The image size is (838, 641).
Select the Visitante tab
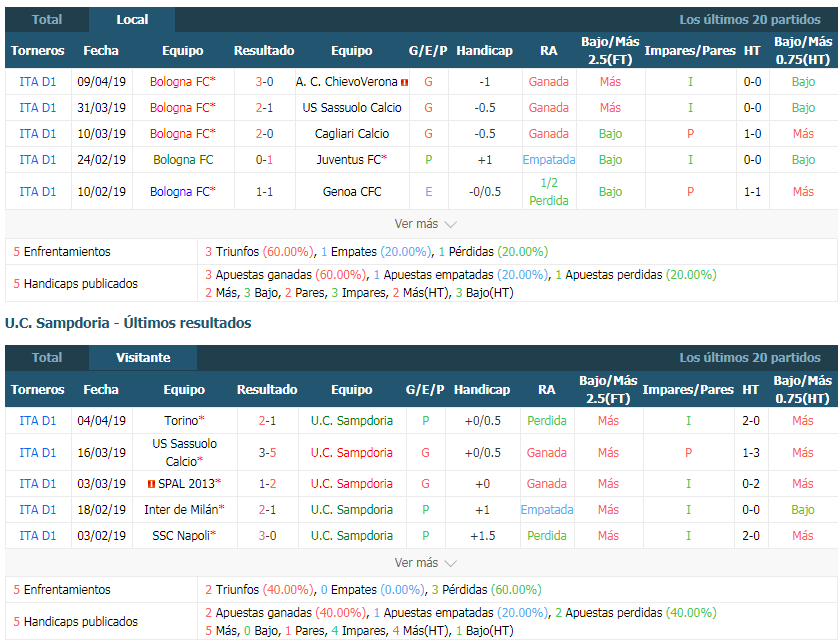tap(143, 358)
